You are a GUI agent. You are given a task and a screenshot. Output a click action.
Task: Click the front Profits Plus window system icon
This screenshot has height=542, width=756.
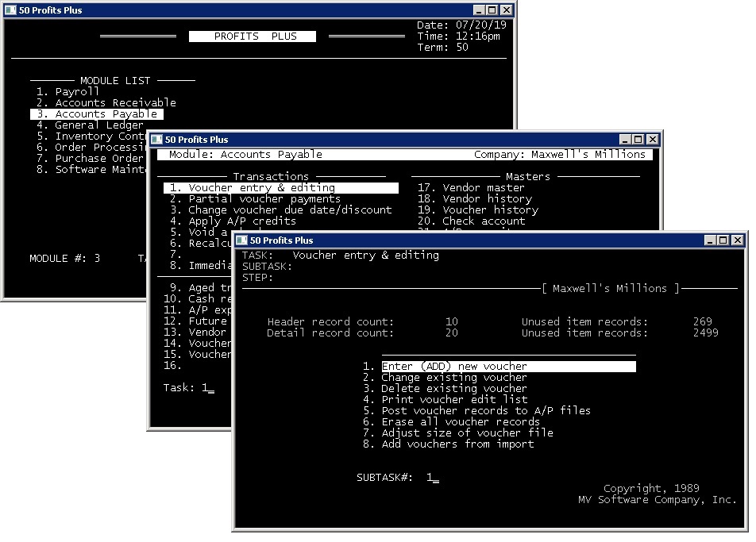pos(242,240)
